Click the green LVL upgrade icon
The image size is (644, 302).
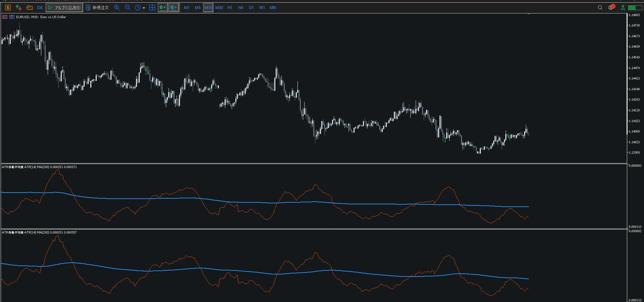(x=623, y=7)
